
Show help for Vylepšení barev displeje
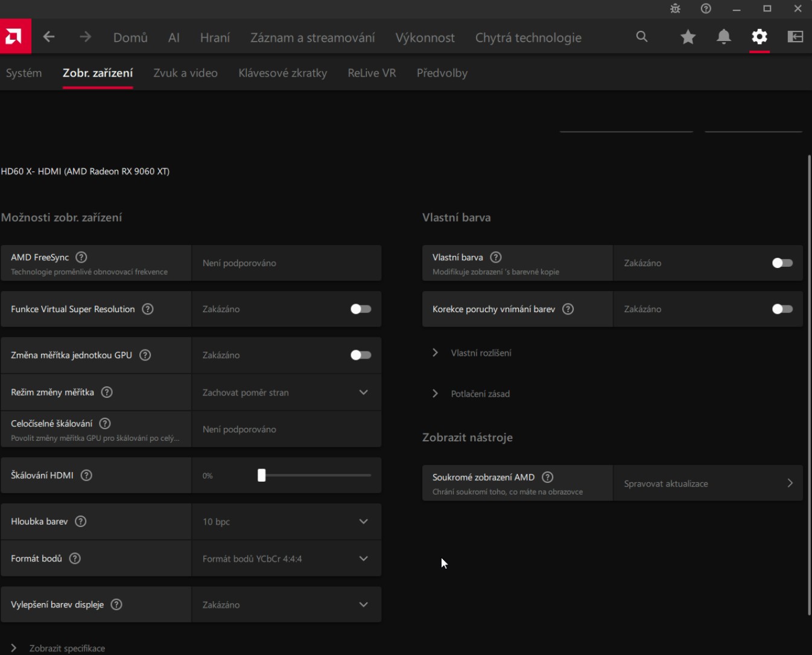pyautogui.click(x=116, y=604)
